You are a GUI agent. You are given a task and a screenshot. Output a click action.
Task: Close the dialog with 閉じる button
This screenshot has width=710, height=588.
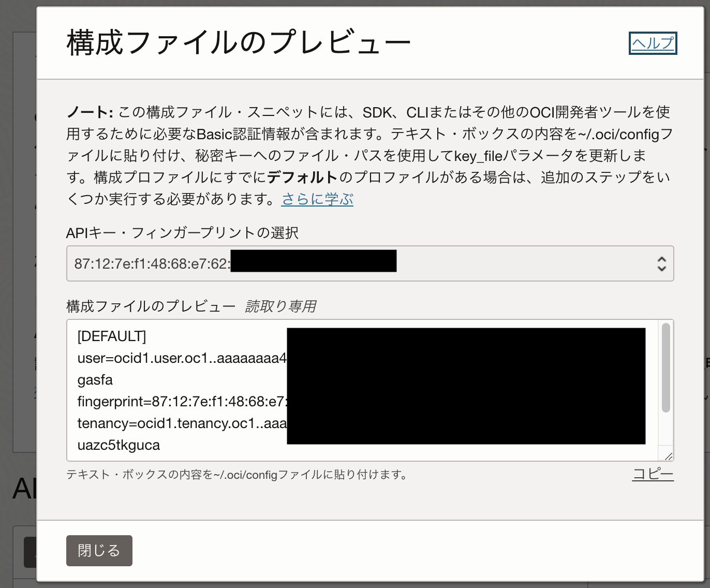pos(99,551)
